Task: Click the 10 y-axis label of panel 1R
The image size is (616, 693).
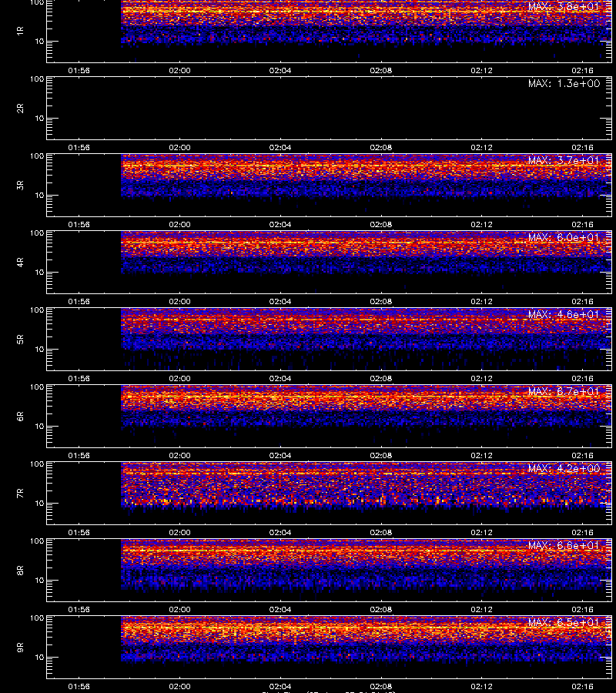Action: [39, 42]
